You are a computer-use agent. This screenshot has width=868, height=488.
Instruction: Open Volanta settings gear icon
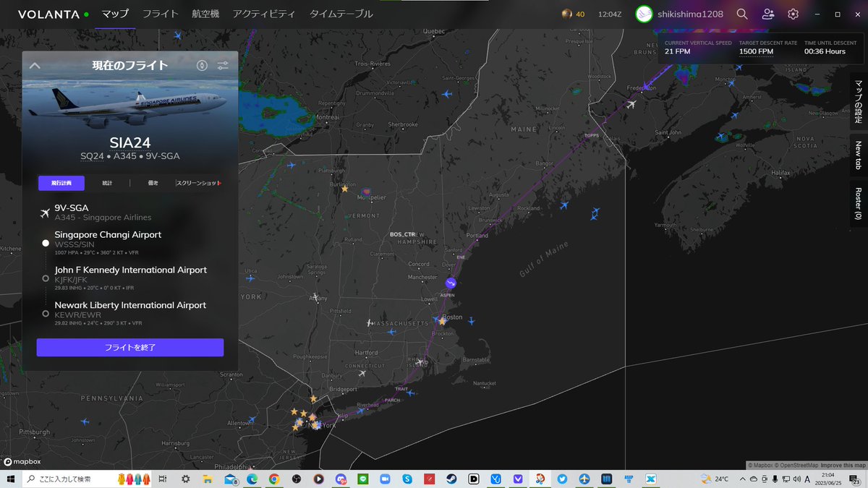[793, 14]
